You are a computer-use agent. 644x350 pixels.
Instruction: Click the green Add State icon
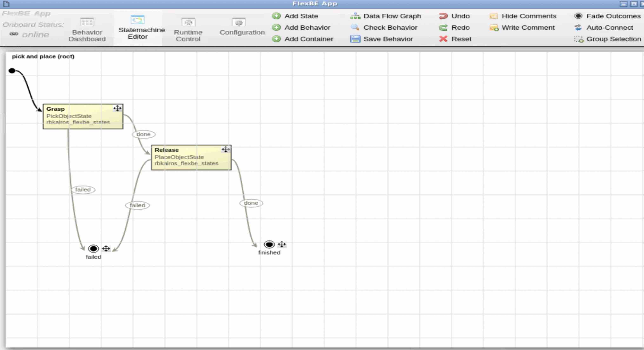pos(276,16)
